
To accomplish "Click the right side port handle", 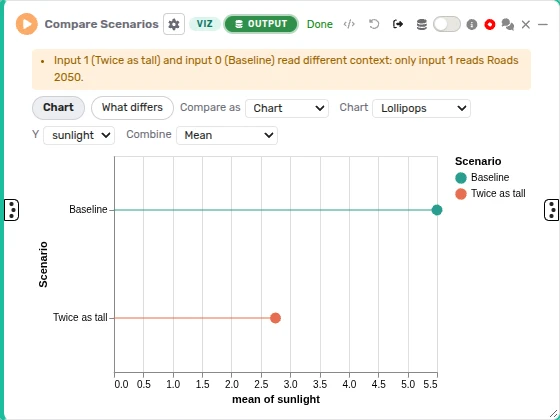I will click(551, 210).
